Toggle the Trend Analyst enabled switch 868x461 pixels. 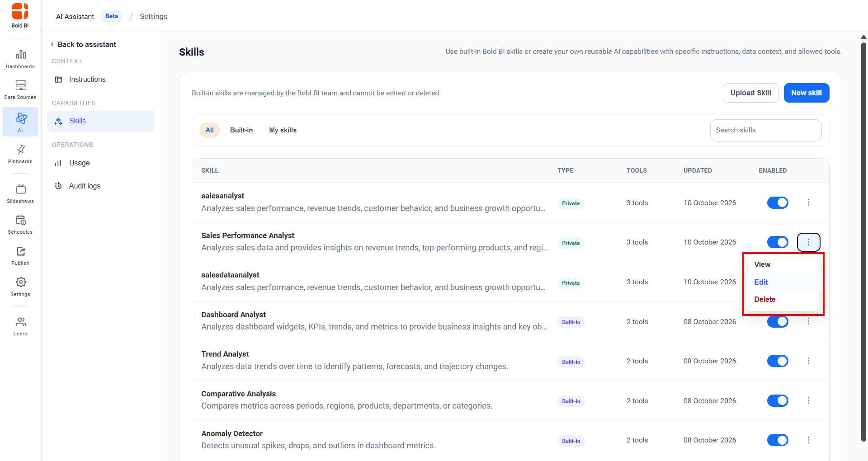click(x=778, y=361)
